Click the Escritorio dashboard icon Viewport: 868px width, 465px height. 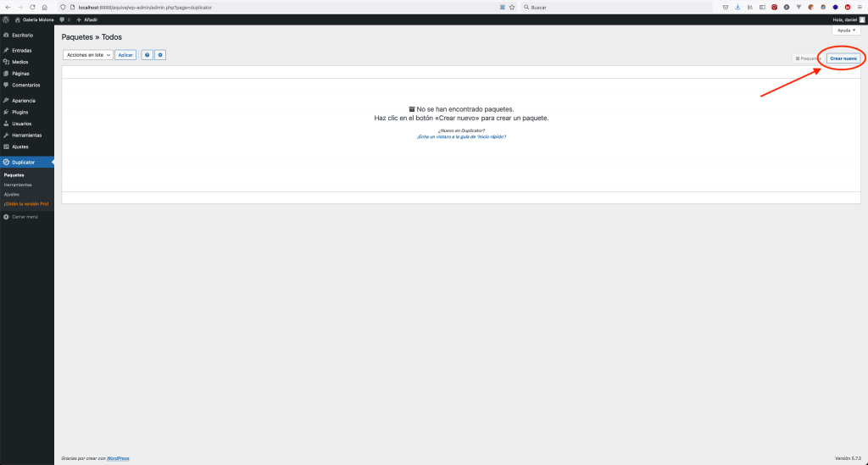pos(6,35)
